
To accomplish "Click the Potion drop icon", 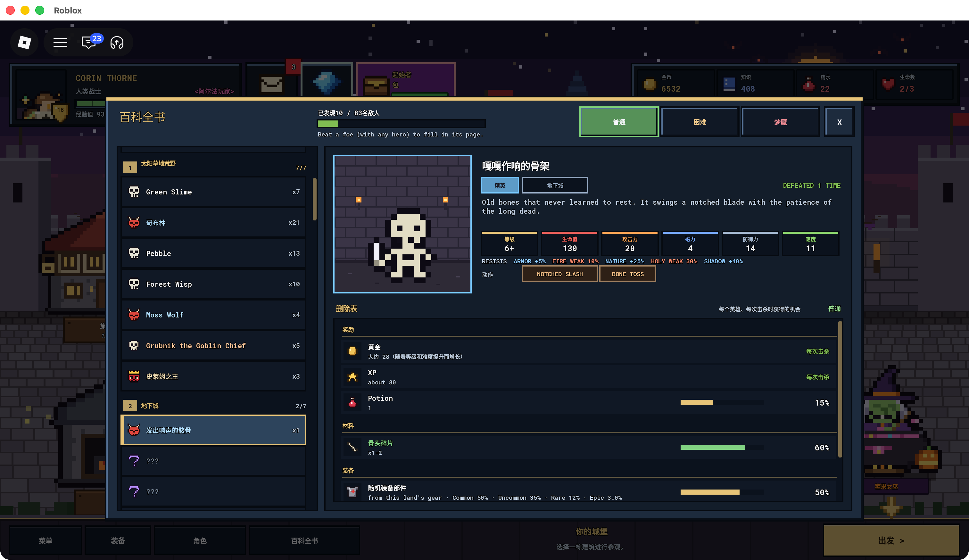I will pyautogui.click(x=352, y=402).
